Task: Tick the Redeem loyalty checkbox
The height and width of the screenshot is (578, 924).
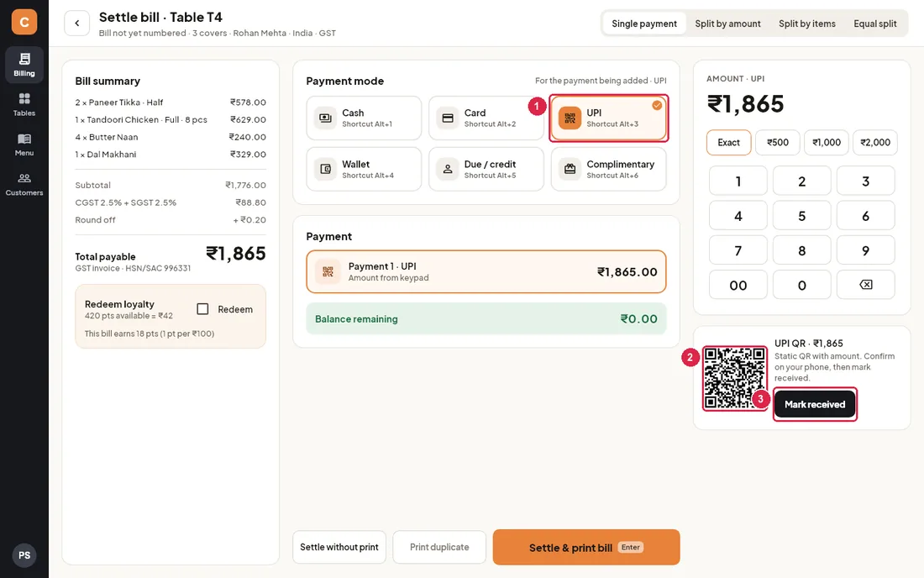Action: pos(202,308)
